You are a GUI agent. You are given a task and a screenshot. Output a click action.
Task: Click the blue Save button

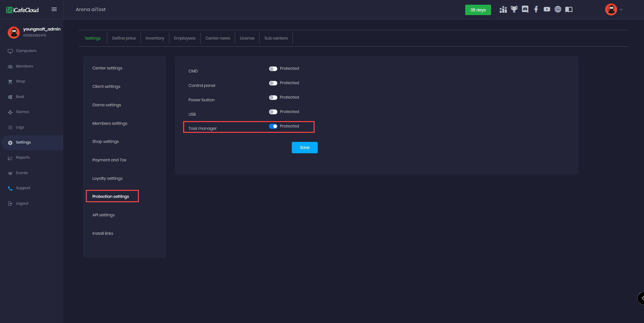[305, 148]
